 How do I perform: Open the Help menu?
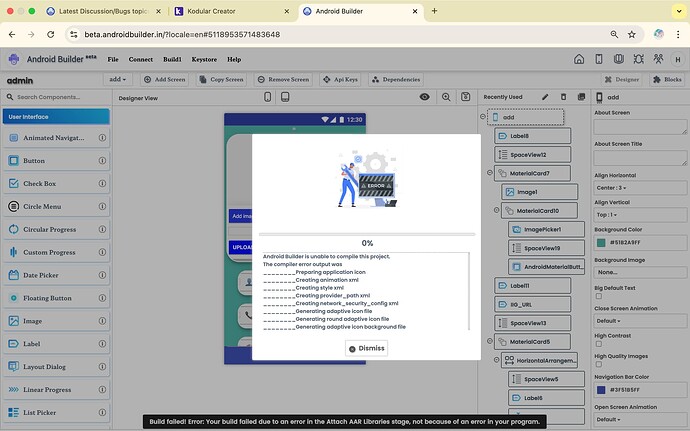tap(234, 59)
